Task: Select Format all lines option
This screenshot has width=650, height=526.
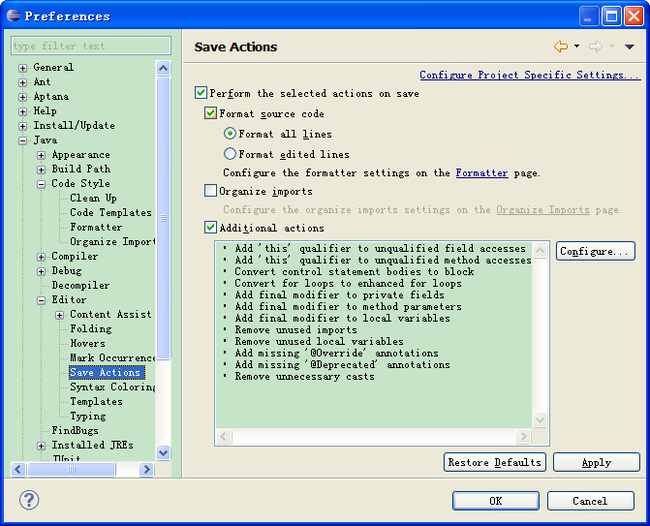Action: tap(230, 133)
